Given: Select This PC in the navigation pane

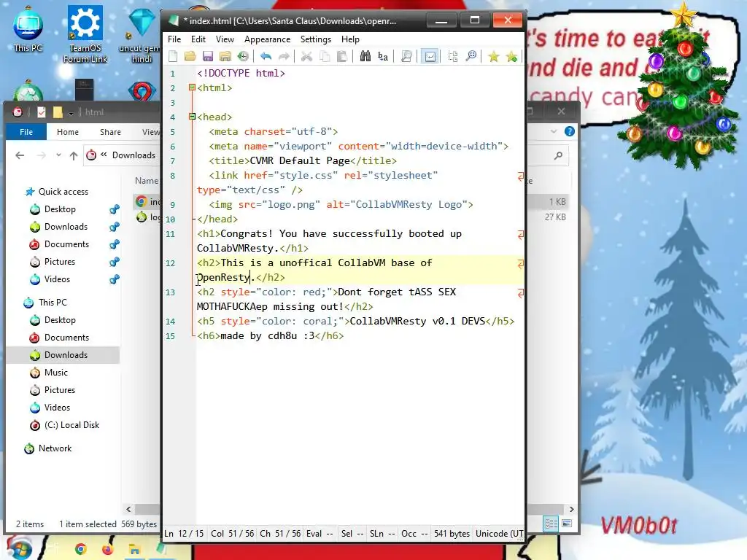Looking at the screenshot, I should point(53,303).
